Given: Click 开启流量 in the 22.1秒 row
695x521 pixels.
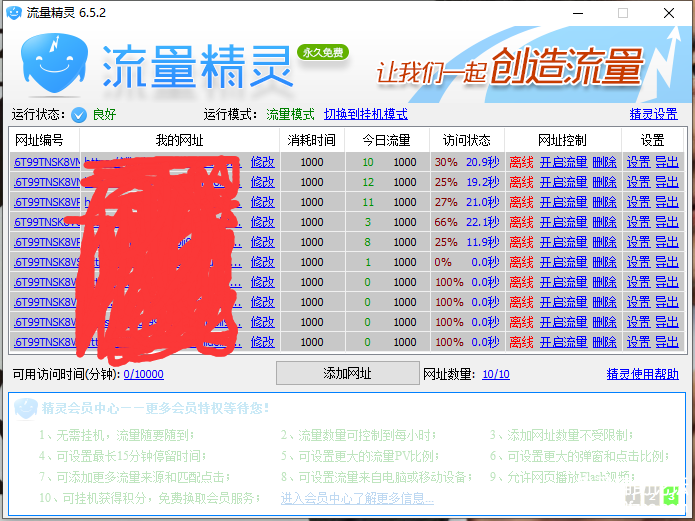Looking at the screenshot, I should [x=563, y=222].
